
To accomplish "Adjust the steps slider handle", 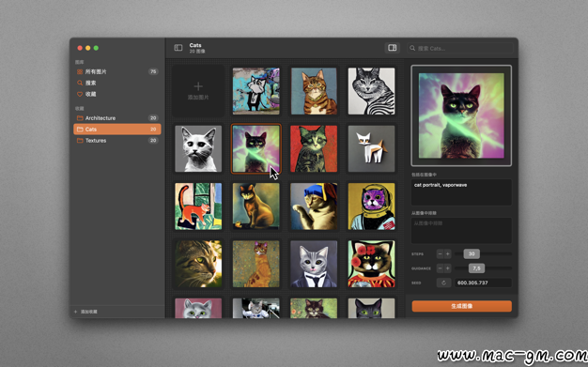I will (x=472, y=253).
